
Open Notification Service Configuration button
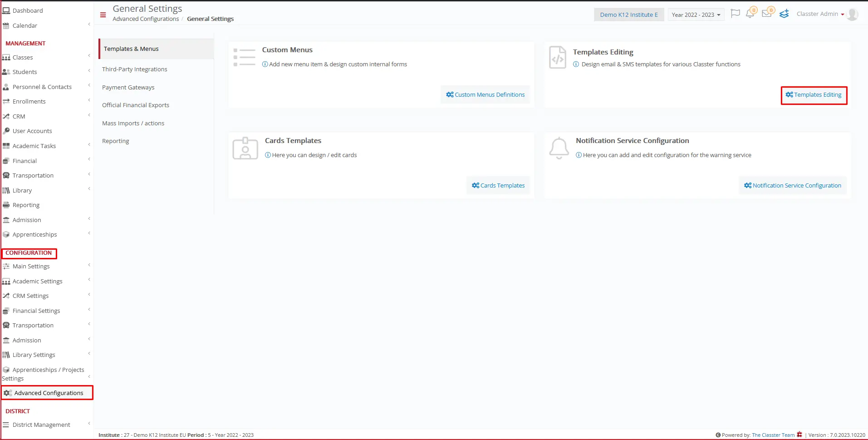[793, 186]
